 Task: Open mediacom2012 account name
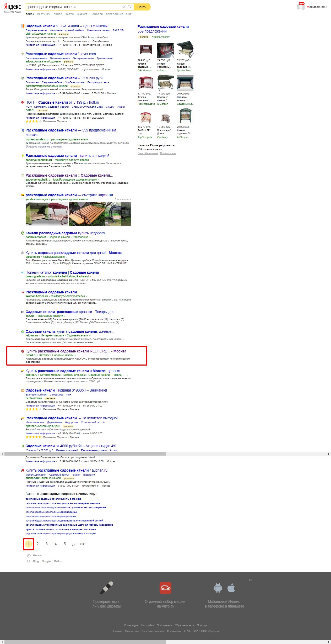pos(317,7)
